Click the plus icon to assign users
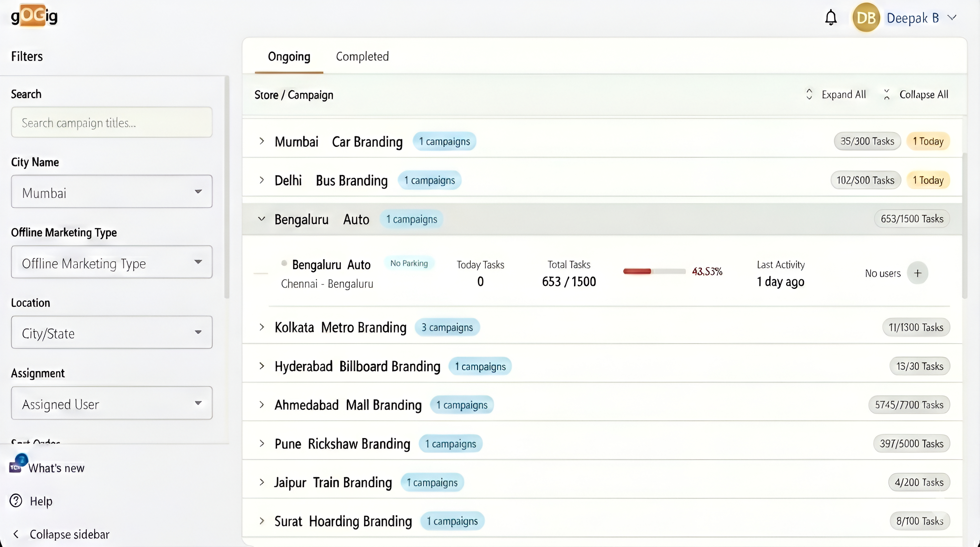This screenshot has width=980, height=547. click(918, 273)
